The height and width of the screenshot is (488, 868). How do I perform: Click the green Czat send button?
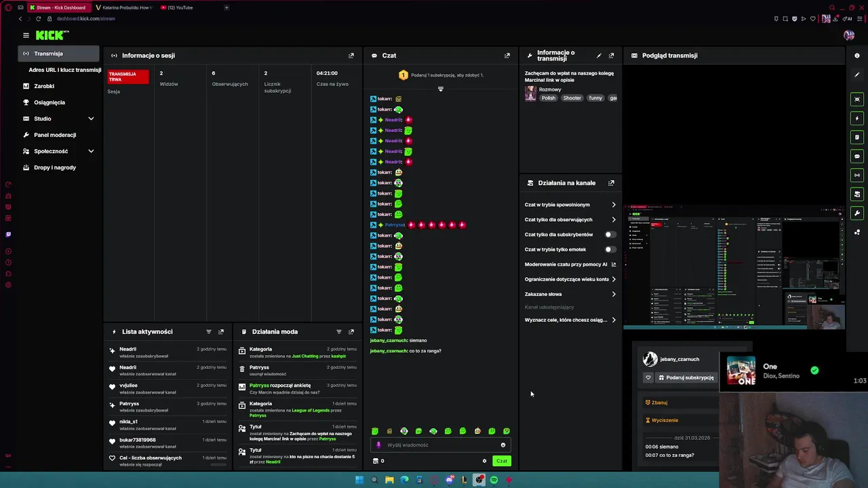coord(501,461)
